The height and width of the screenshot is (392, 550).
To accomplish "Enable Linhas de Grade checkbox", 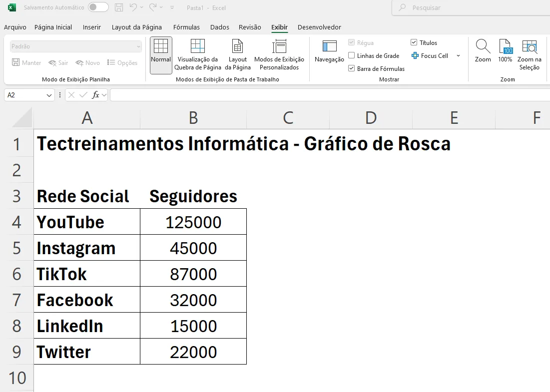I will 352,55.
